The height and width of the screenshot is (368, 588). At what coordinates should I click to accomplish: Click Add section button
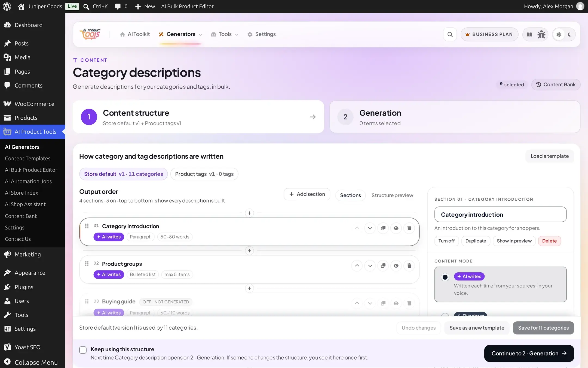click(x=307, y=194)
